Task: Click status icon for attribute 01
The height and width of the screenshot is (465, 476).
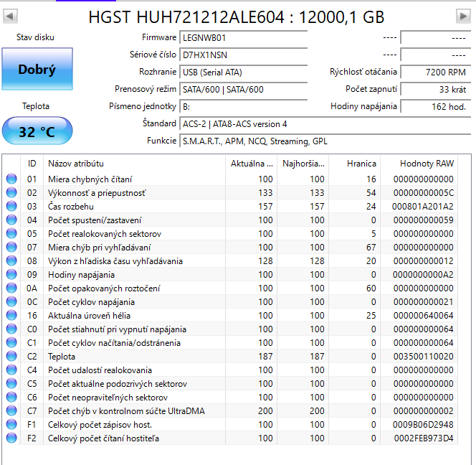Action: click(x=11, y=179)
